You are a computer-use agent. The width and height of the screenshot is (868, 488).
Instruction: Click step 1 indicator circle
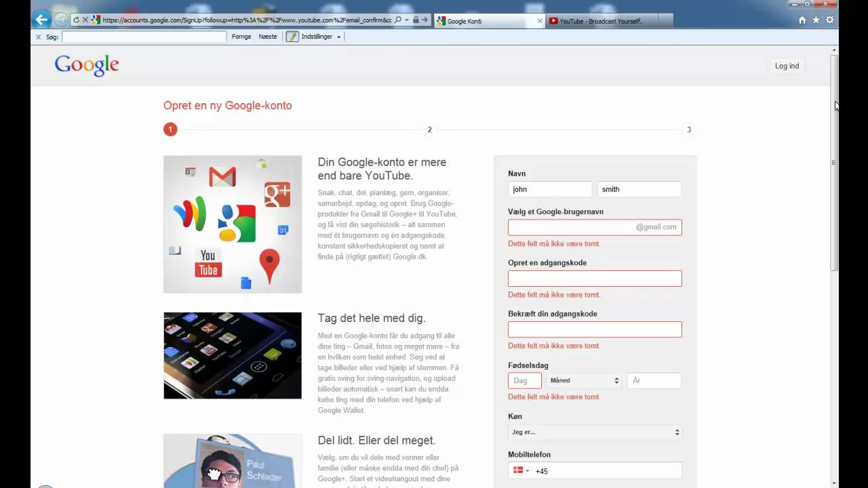[170, 129]
